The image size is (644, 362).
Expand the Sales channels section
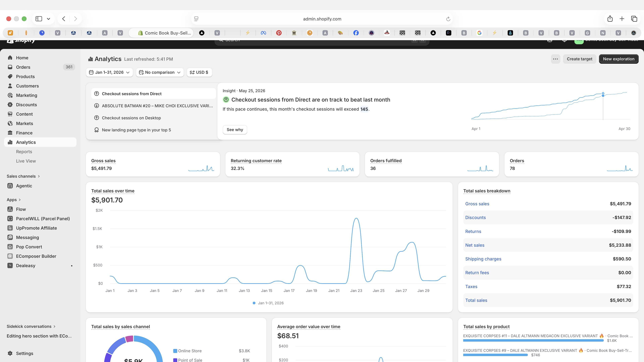[23, 176]
